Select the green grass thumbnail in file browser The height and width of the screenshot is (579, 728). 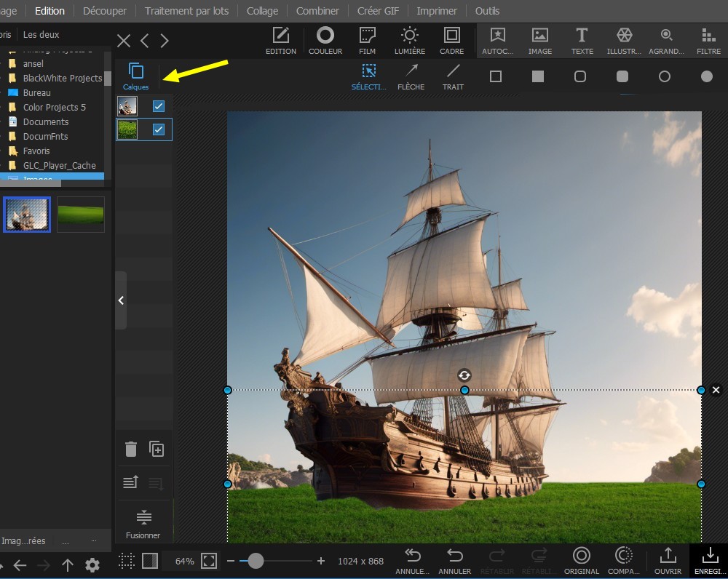click(x=81, y=215)
